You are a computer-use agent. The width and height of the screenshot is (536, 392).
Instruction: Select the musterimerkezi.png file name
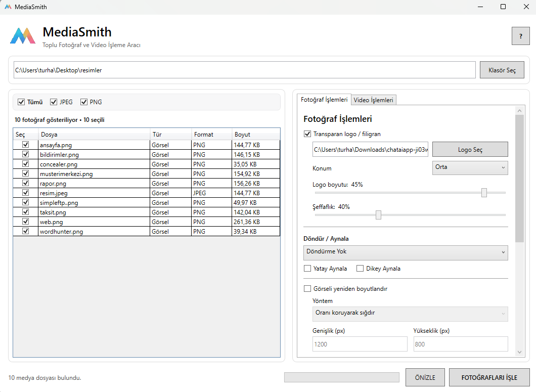66,174
